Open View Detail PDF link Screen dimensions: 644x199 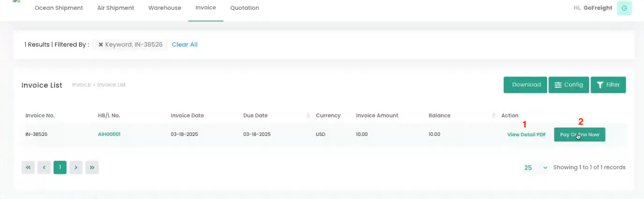[x=526, y=135]
